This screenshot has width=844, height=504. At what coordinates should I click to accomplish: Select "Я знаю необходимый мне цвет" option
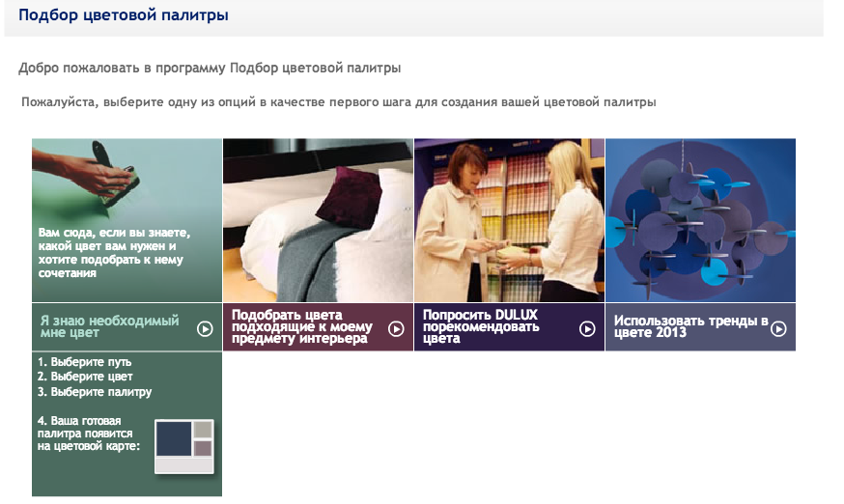click(108, 326)
